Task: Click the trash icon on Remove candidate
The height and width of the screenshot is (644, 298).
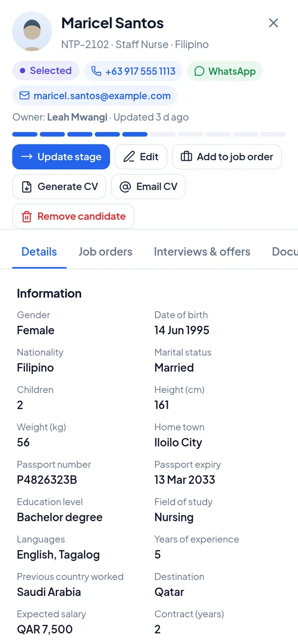Action: (27, 216)
